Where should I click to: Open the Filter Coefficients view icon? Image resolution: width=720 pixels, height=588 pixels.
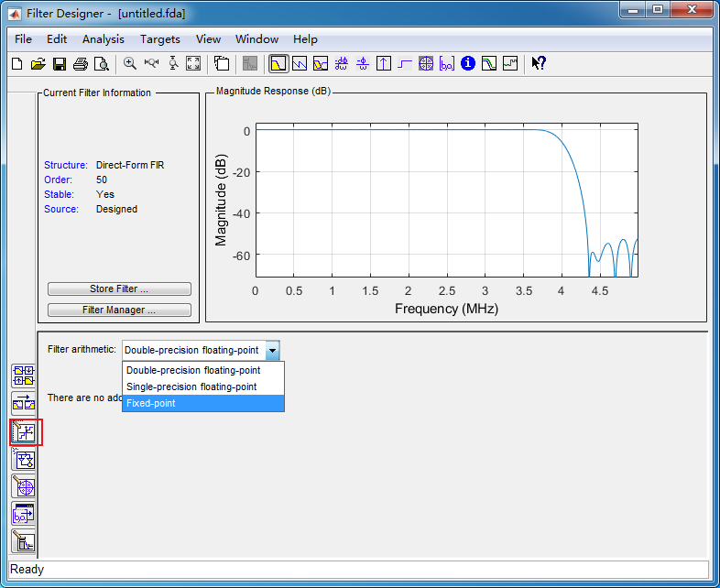(x=447, y=63)
